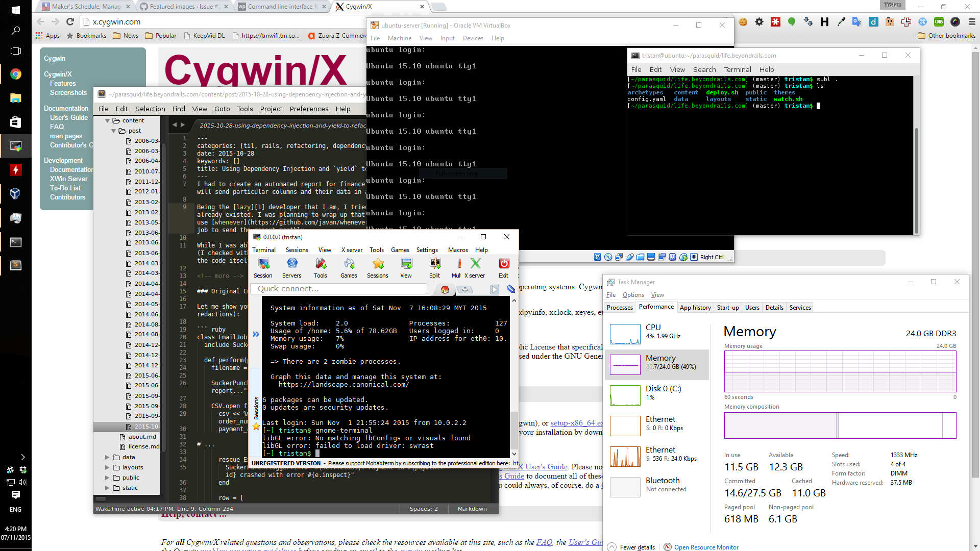Screen dimensions: 980x551
Task: Switch to Services tab in Task Manager
Action: [800, 308]
